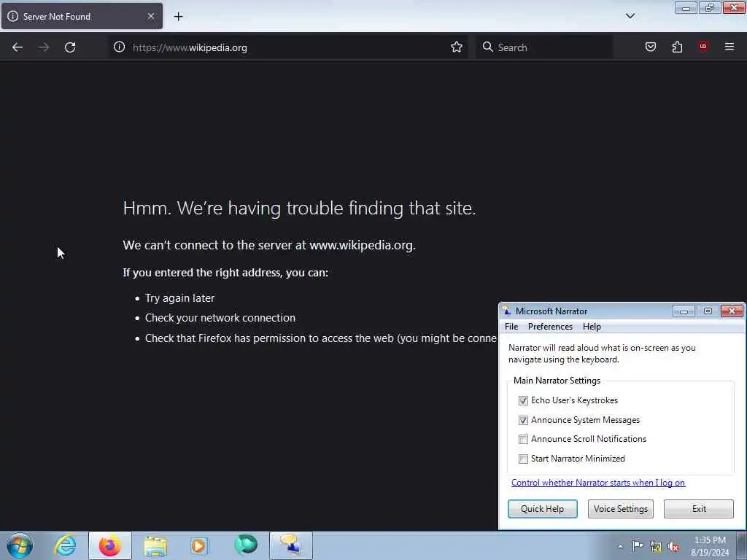Screen dimensions: 747x560
Task: Open Narrator Help menu
Action: (x=592, y=327)
